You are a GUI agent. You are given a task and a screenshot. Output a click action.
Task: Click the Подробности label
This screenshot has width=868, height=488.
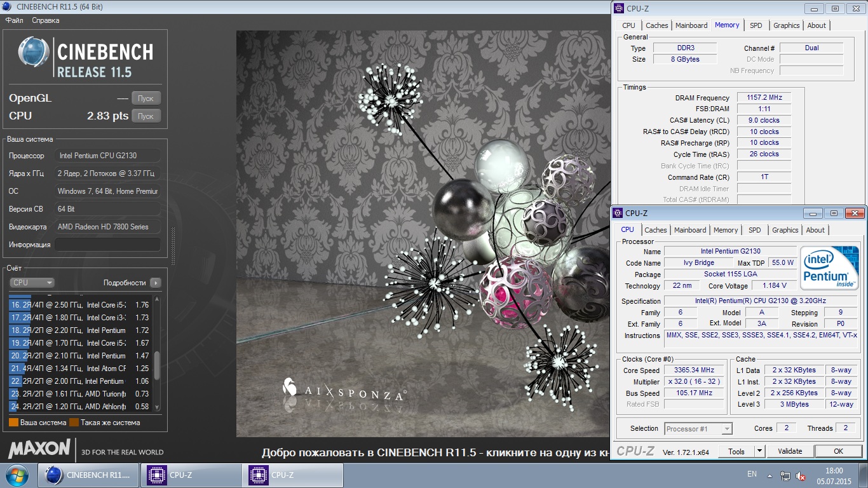pos(125,283)
